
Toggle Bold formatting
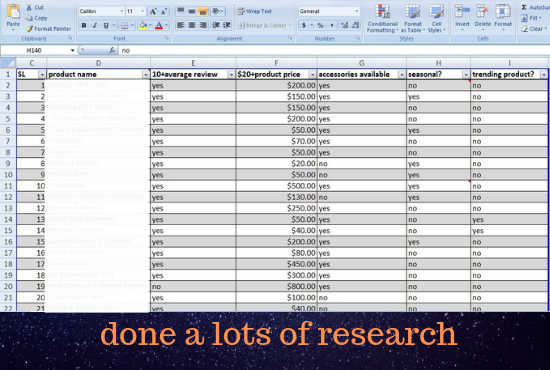[83, 25]
